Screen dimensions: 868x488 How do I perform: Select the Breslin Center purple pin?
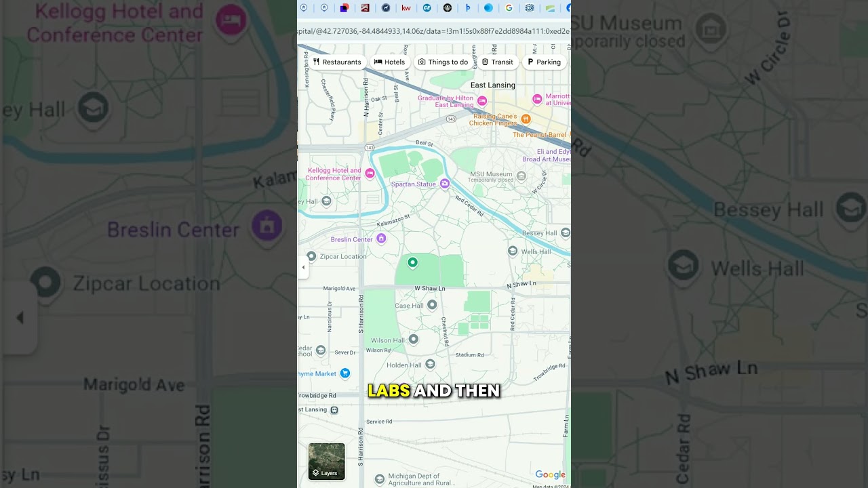[381, 238]
